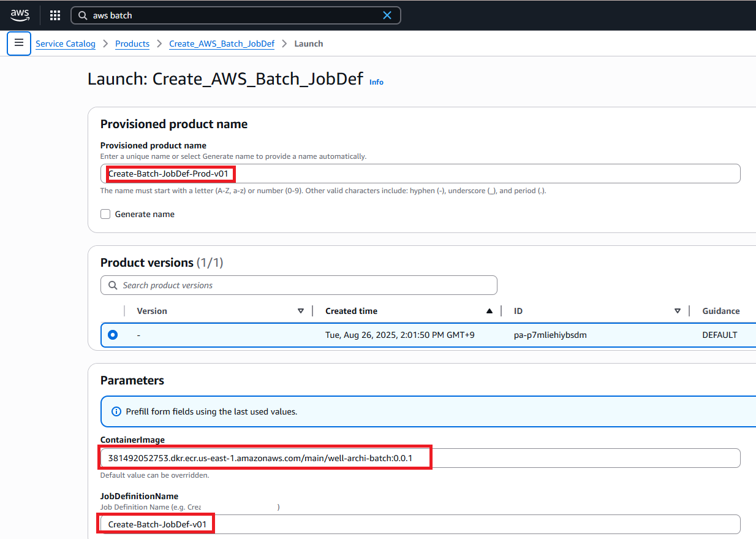Click the JobDefinitionName input field
The height and width of the screenshot is (539, 756).
click(x=420, y=524)
